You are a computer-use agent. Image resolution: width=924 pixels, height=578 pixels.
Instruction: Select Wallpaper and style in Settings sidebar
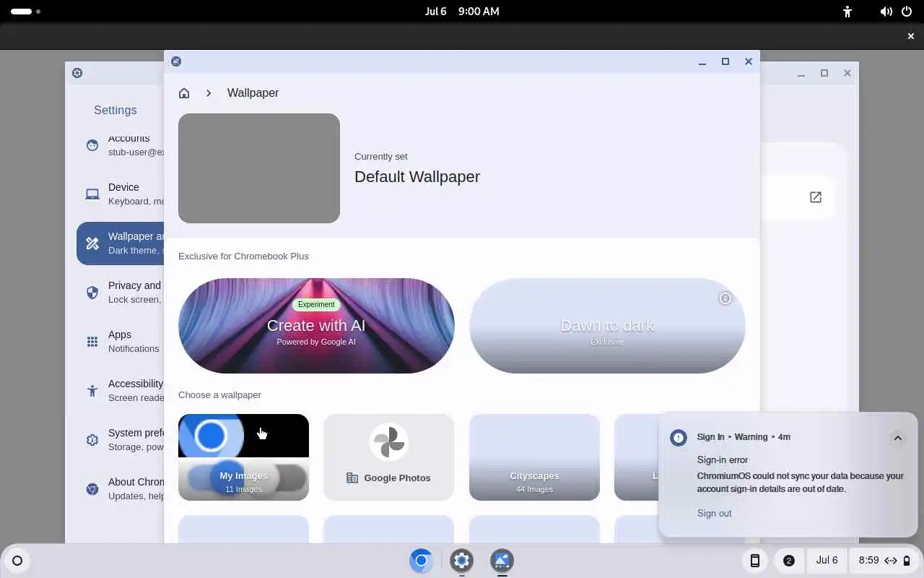click(x=121, y=243)
